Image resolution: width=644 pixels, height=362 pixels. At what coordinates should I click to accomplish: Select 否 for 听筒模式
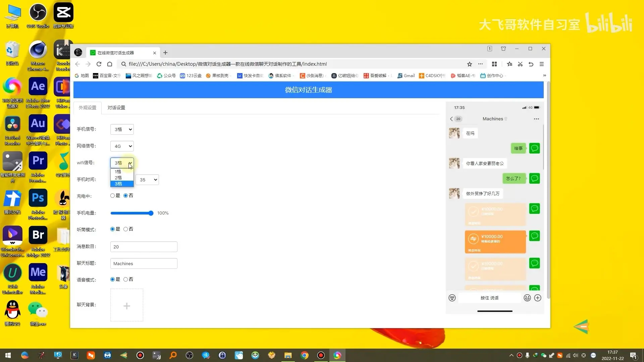[126, 229]
